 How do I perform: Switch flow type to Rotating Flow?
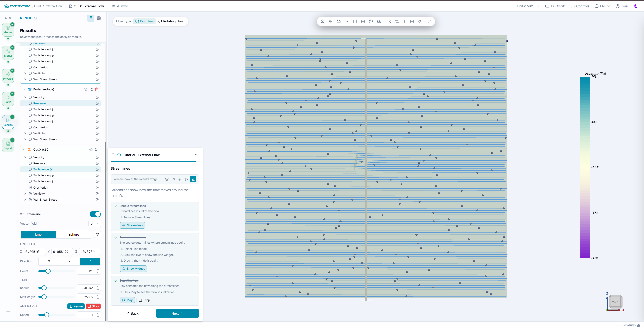coord(171,21)
